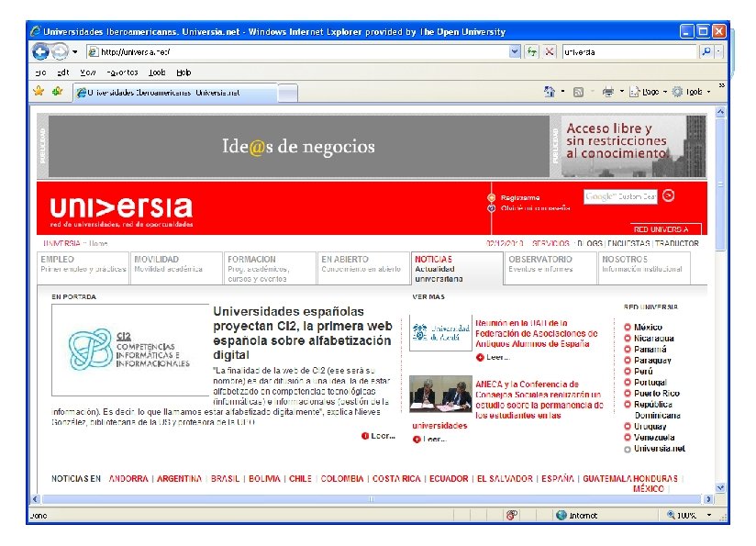This screenshot has height=546, width=756.
Task: Click the Ideas de negocios banner
Action: (x=298, y=146)
